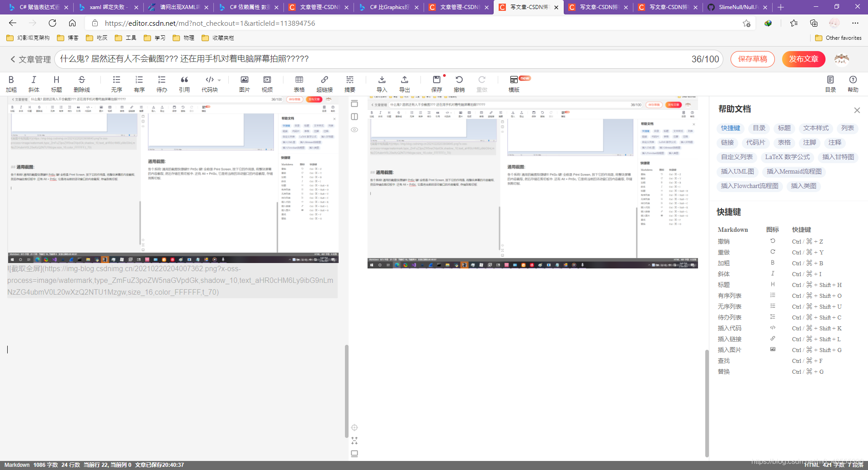The height and width of the screenshot is (470, 868).
Task: Click the 保存草稿 save draft button
Action: [x=753, y=59]
